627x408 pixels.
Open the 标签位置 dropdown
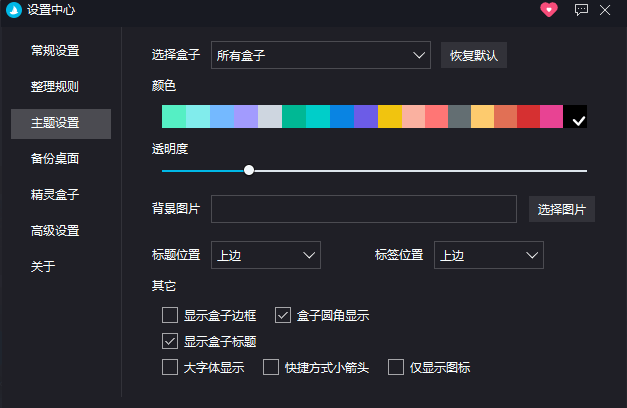489,255
